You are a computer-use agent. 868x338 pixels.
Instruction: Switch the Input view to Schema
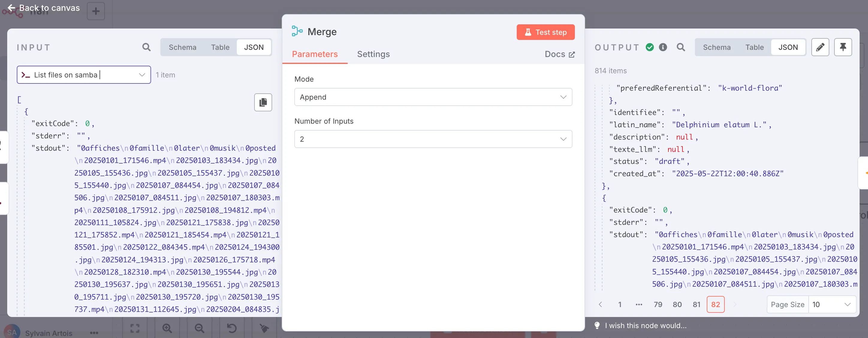182,47
